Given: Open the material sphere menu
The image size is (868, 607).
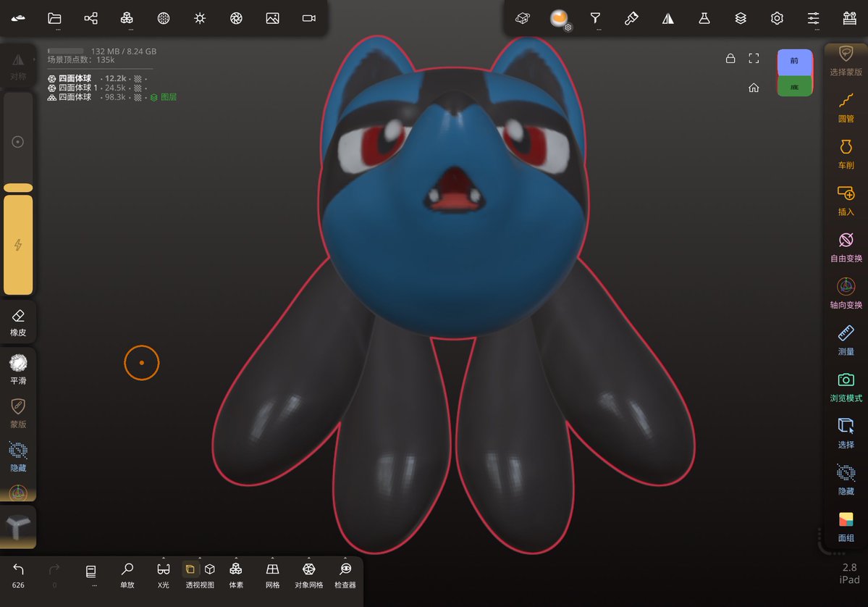Looking at the screenshot, I should 164,18.
